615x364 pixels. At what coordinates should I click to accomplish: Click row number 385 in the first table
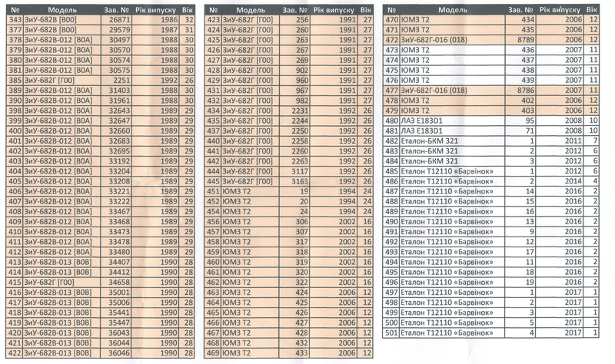(x=15, y=81)
